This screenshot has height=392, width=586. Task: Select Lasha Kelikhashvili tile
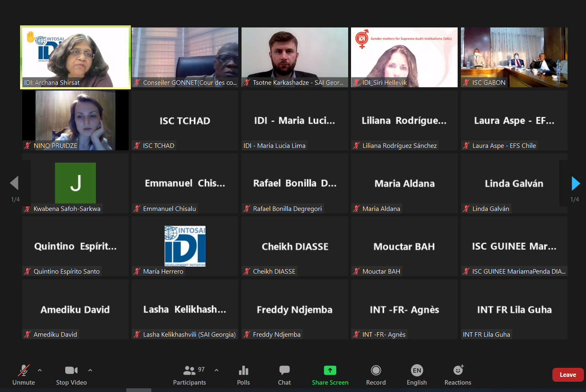(x=185, y=309)
